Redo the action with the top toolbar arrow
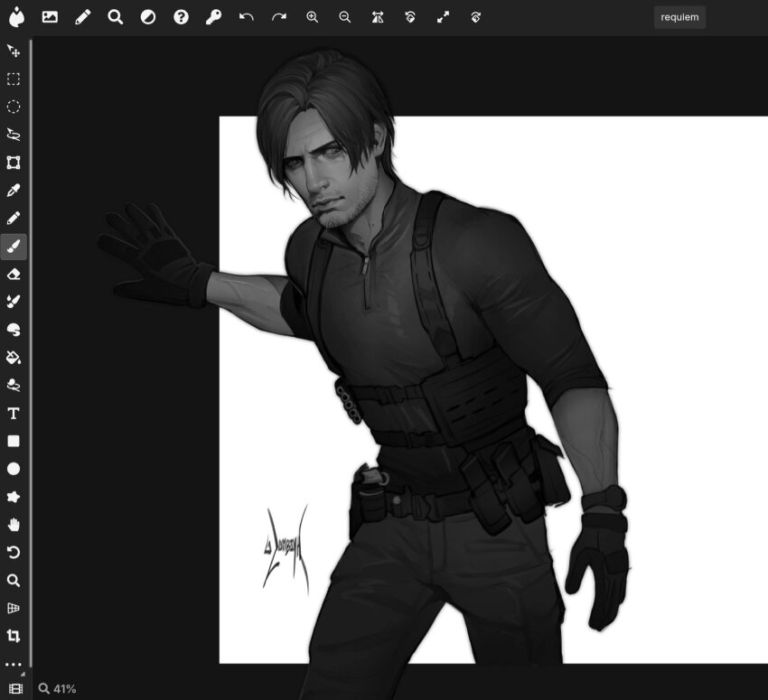 279,17
